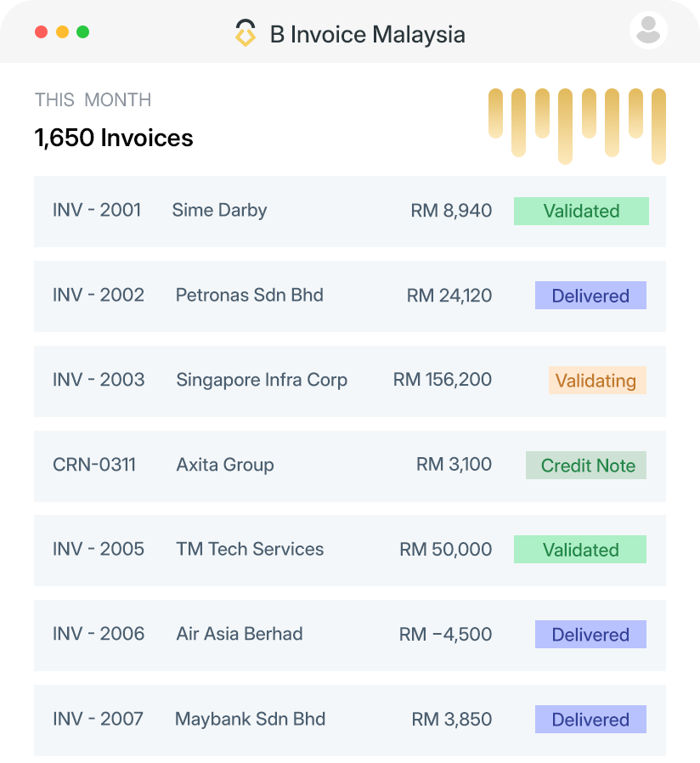Click the THIS MONTH label
700x763 pixels.
click(x=93, y=99)
